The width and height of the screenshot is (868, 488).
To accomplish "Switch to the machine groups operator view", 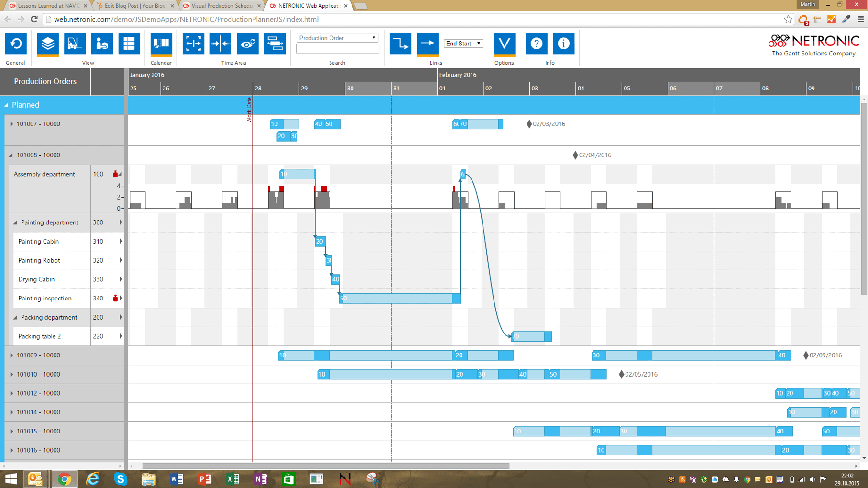I will (x=102, y=44).
